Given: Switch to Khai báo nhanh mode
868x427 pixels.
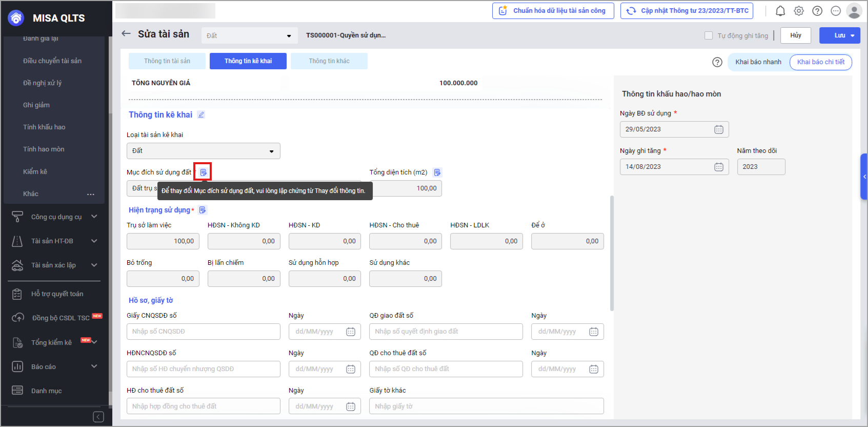Looking at the screenshot, I should [758, 62].
